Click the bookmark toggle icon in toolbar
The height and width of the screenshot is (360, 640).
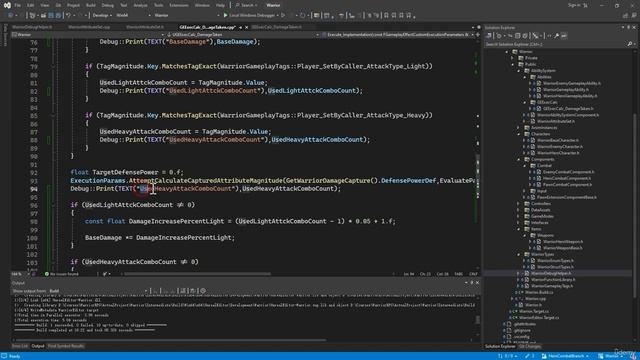point(386,15)
